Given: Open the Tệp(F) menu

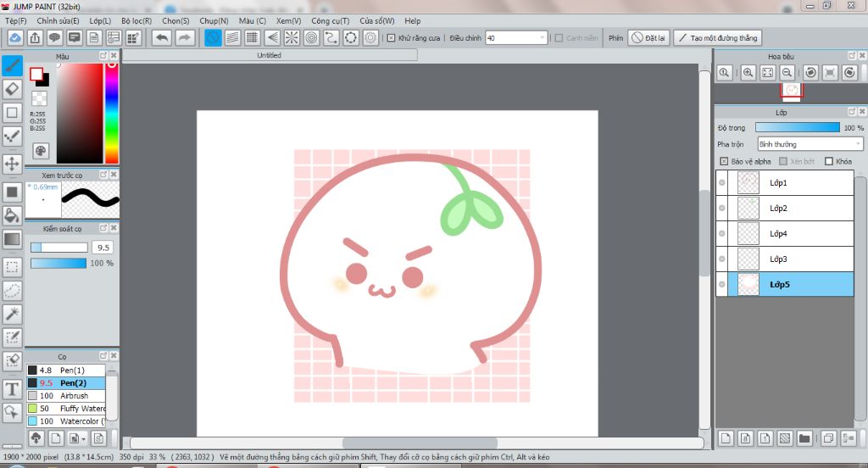Looking at the screenshot, I should click(x=15, y=21).
